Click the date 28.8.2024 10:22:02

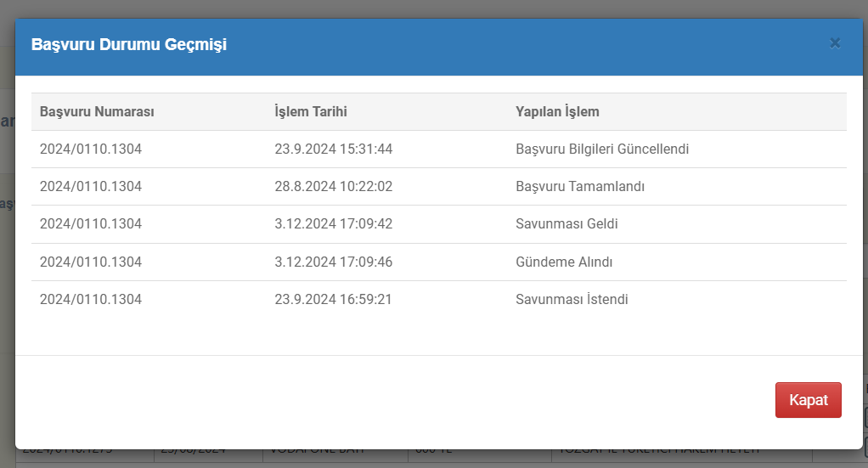(x=333, y=187)
